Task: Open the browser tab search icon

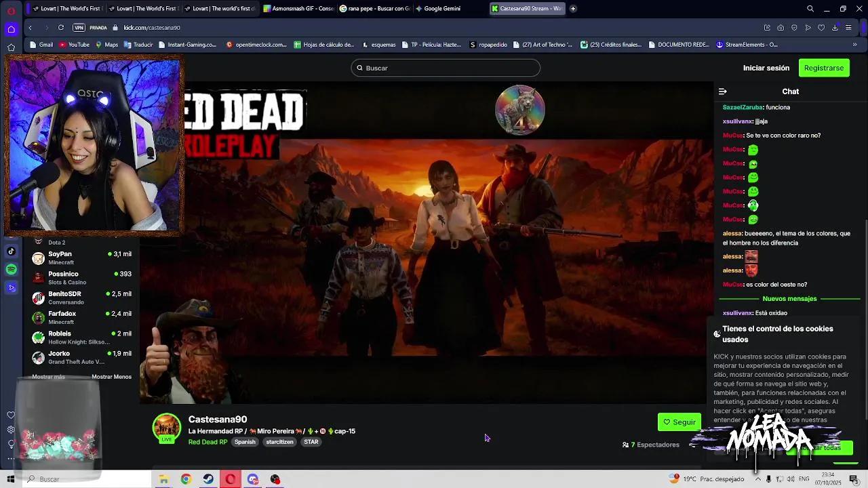Action: tap(810, 9)
